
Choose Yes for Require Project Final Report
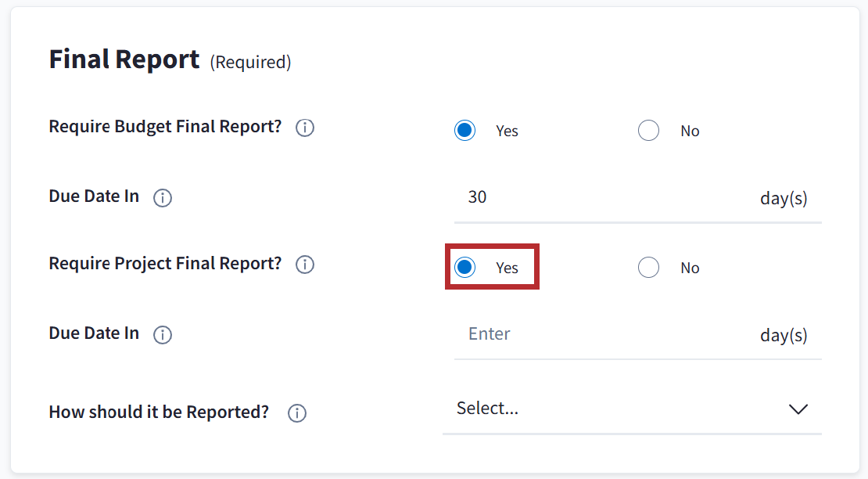(x=465, y=268)
